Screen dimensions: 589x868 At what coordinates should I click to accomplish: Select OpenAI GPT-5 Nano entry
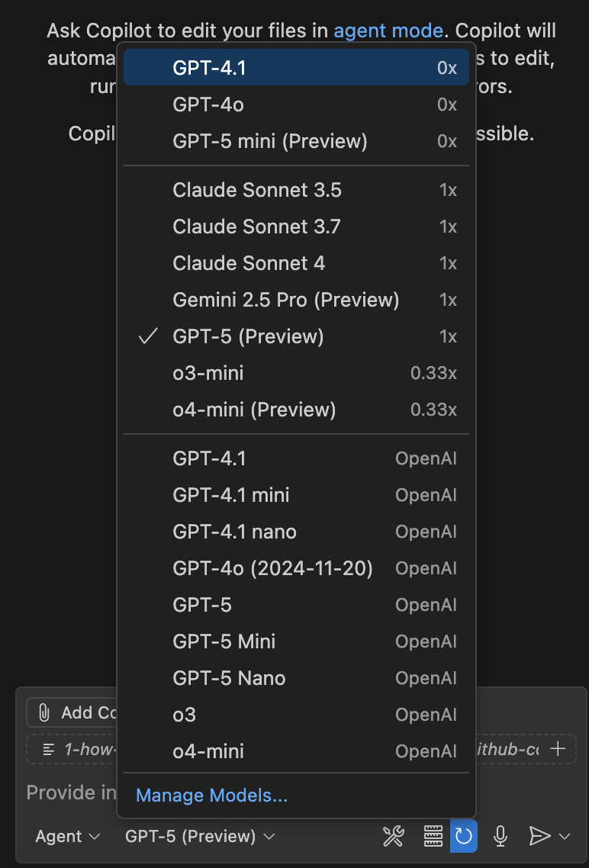296,678
